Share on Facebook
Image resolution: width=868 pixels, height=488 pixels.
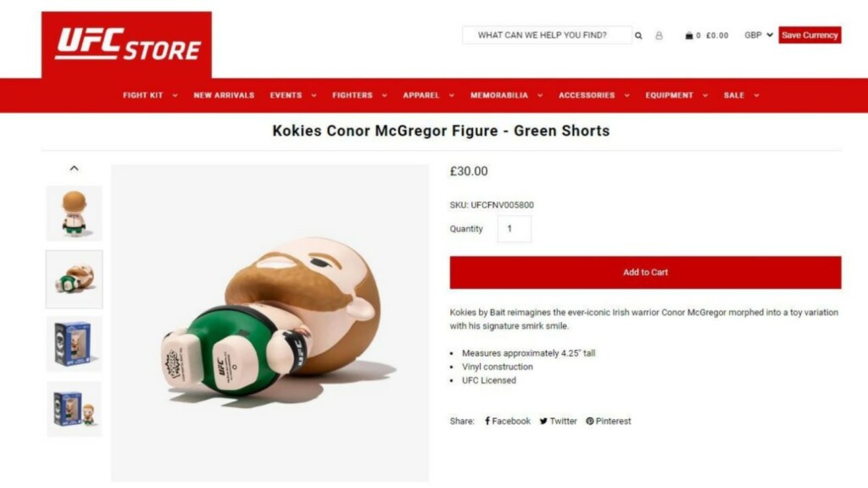508,421
